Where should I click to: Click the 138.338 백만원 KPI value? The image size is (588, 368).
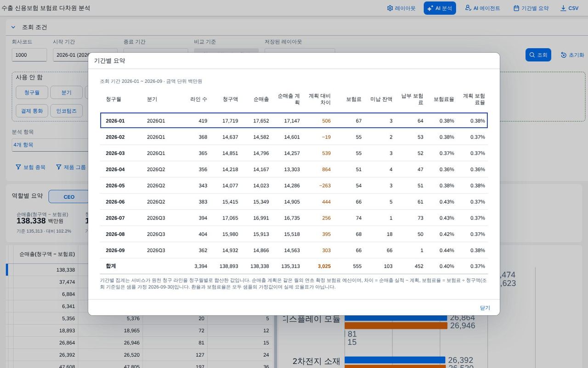(40, 221)
